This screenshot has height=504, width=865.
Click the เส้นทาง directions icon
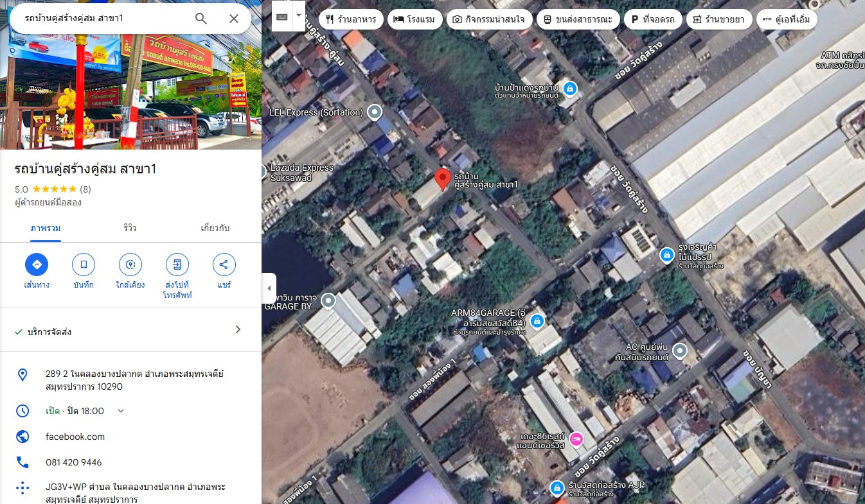click(x=37, y=265)
